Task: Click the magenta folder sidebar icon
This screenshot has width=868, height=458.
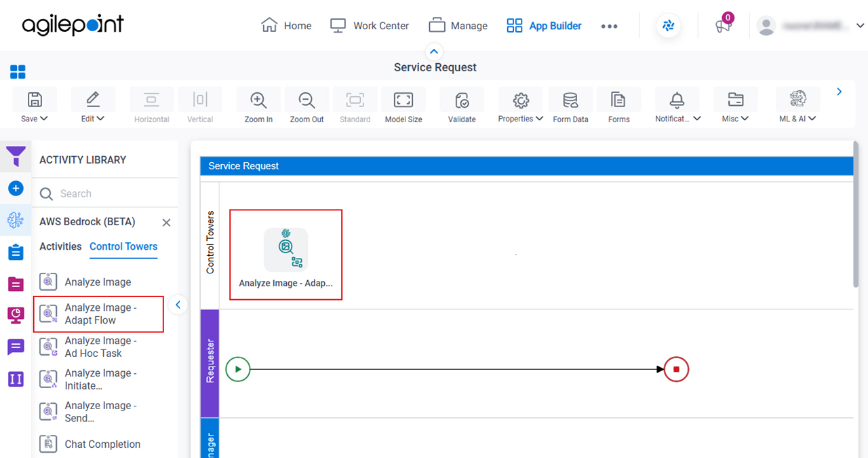Action: [16, 284]
